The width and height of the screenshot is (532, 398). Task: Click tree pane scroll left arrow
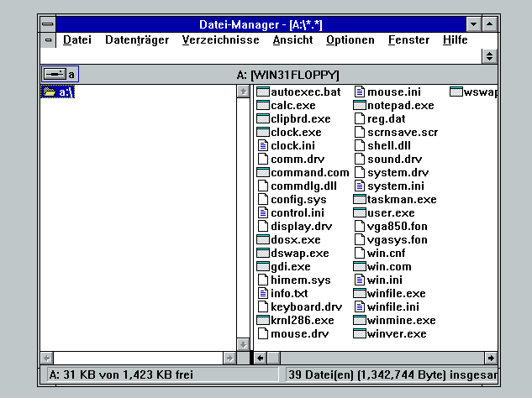[x=47, y=358]
